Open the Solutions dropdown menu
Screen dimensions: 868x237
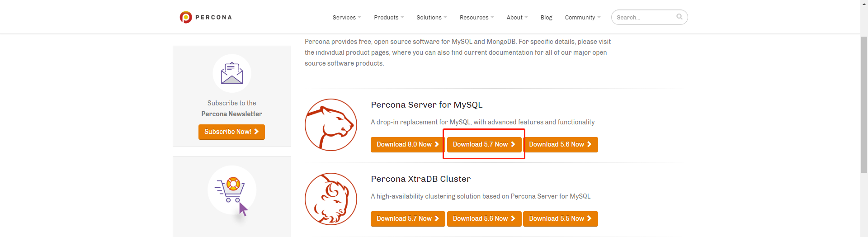click(431, 18)
